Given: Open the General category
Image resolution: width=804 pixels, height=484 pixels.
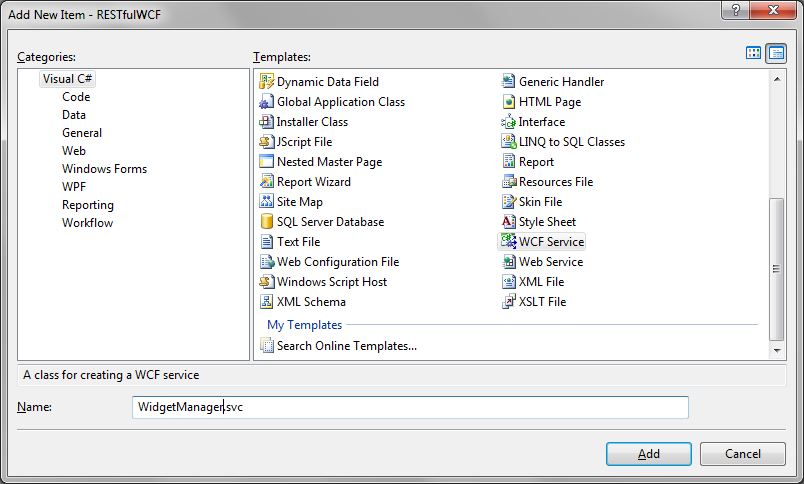Looking at the screenshot, I should pyautogui.click(x=82, y=133).
